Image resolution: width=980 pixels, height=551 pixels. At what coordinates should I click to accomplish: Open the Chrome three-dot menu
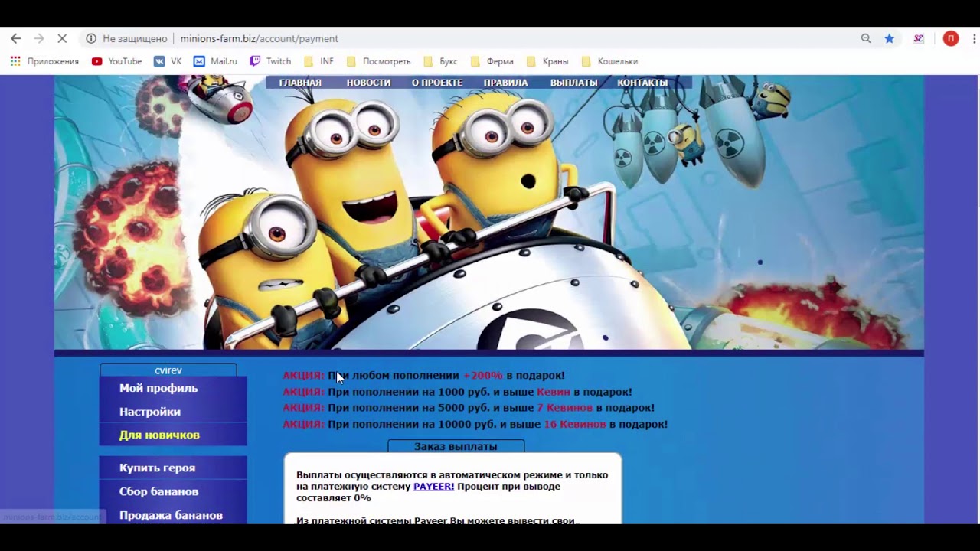coord(974,38)
